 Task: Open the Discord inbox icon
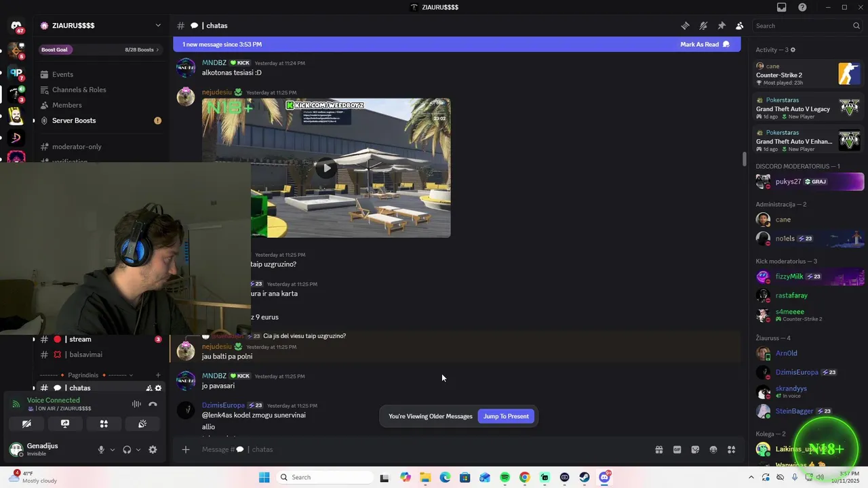(782, 7)
